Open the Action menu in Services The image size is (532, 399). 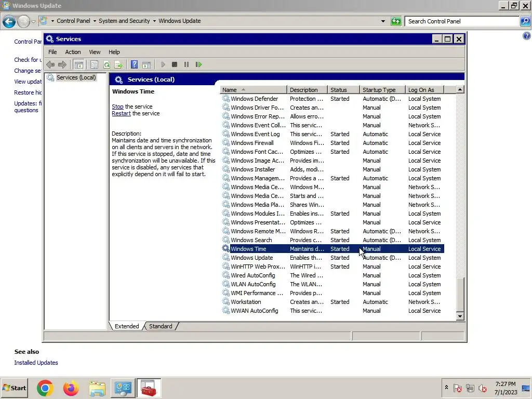pos(73,52)
